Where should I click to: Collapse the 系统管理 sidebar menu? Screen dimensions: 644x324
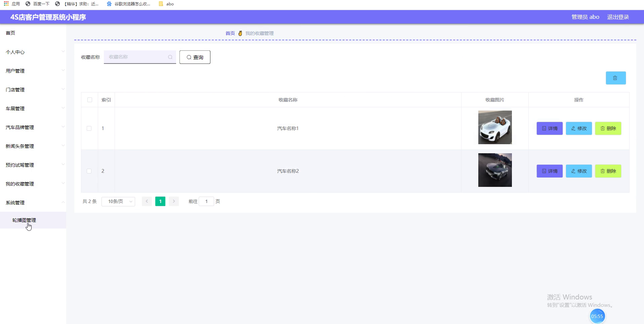pyautogui.click(x=33, y=203)
